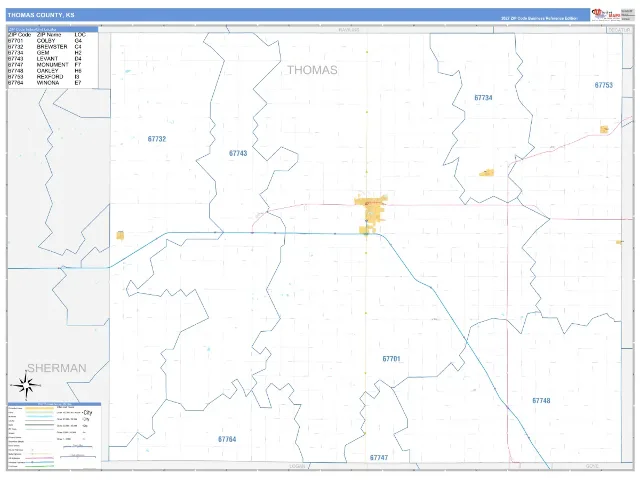640x480 pixels.
Task: Click the pink line swatch in the legend
Action: coord(39,458)
